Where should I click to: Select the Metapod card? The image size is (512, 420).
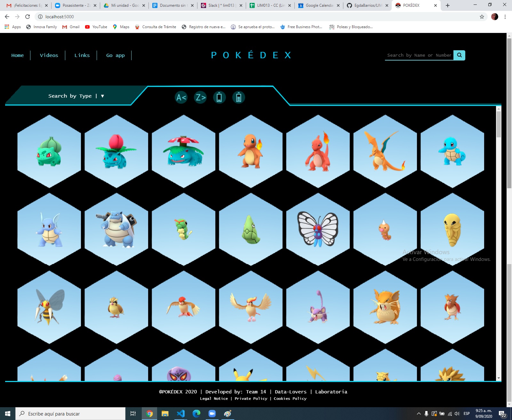tap(251, 229)
